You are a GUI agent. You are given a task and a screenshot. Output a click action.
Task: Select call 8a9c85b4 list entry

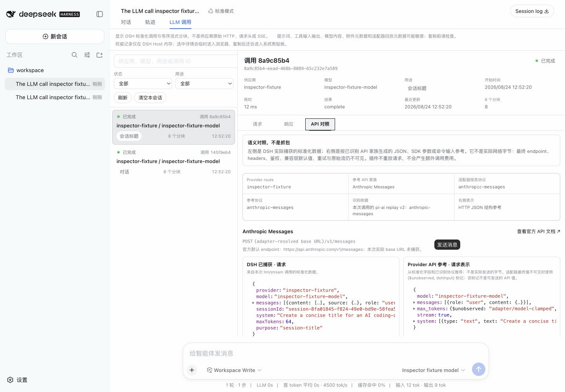click(173, 127)
